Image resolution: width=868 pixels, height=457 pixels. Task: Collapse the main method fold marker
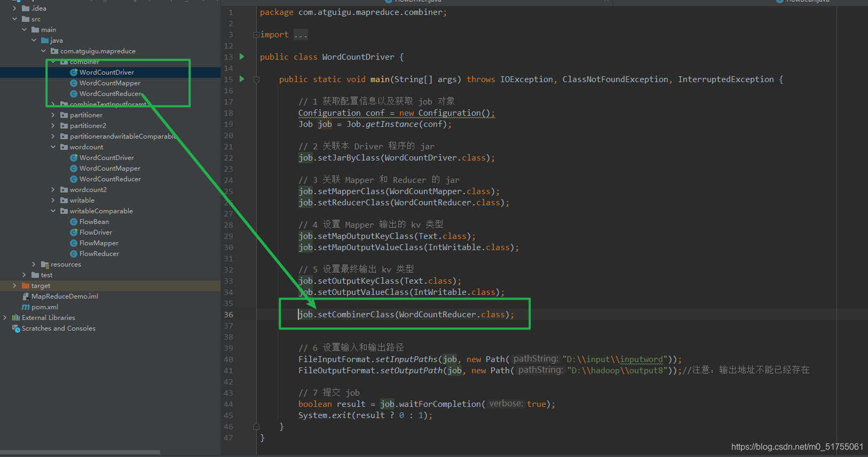pyautogui.click(x=256, y=79)
